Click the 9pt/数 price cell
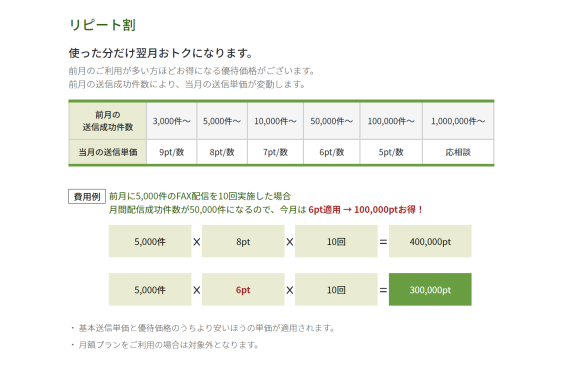Viewport: 580px width, 370px height. (172, 152)
